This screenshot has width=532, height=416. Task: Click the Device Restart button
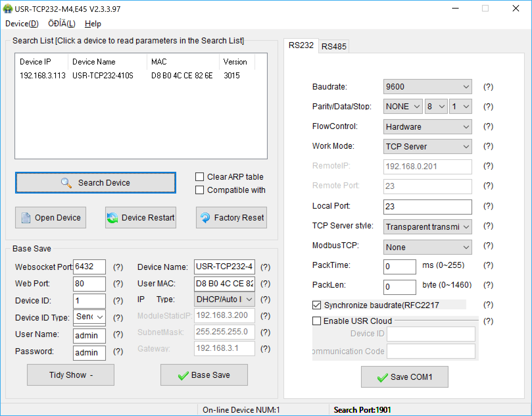[141, 218]
